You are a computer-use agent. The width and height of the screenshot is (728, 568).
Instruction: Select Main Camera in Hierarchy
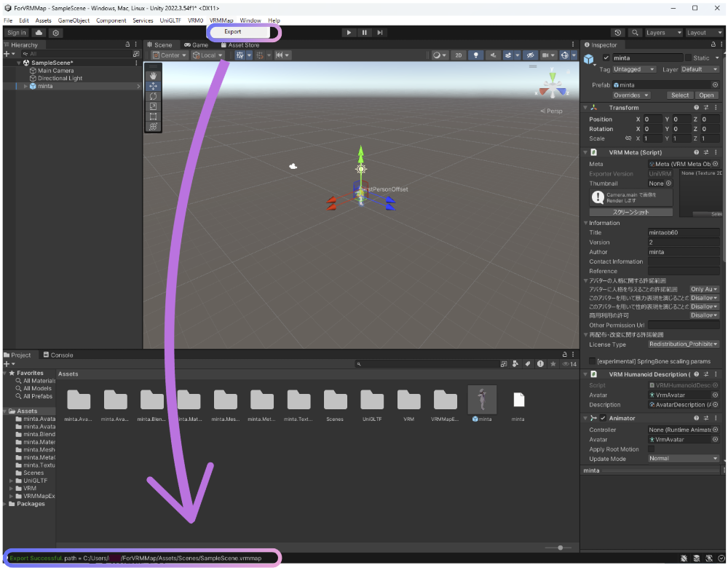tap(56, 71)
